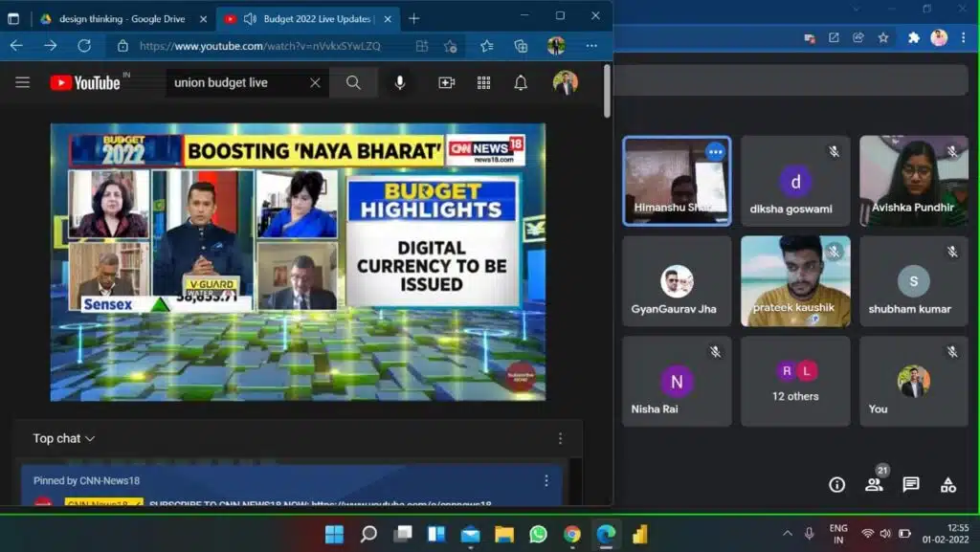
Task: Toggle the YouTube hamburger guide menu
Action: coord(23,83)
